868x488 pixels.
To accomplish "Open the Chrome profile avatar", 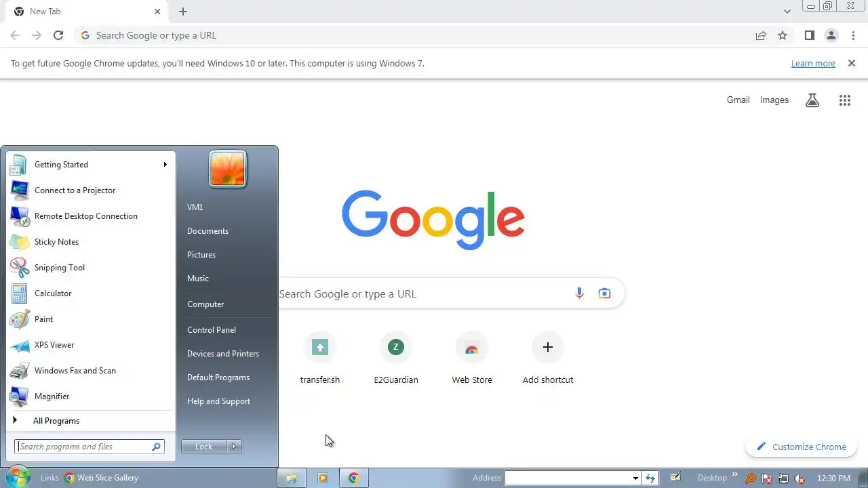I will point(831,35).
